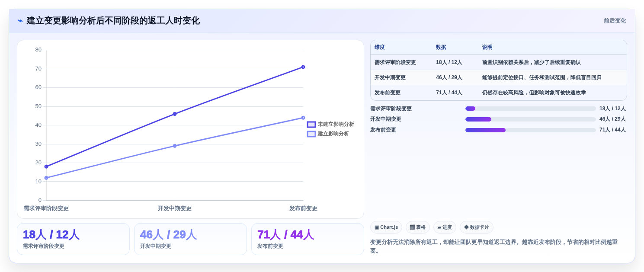
Task: Click the 发布前变更 x-axis label
Action: pos(303,208)
